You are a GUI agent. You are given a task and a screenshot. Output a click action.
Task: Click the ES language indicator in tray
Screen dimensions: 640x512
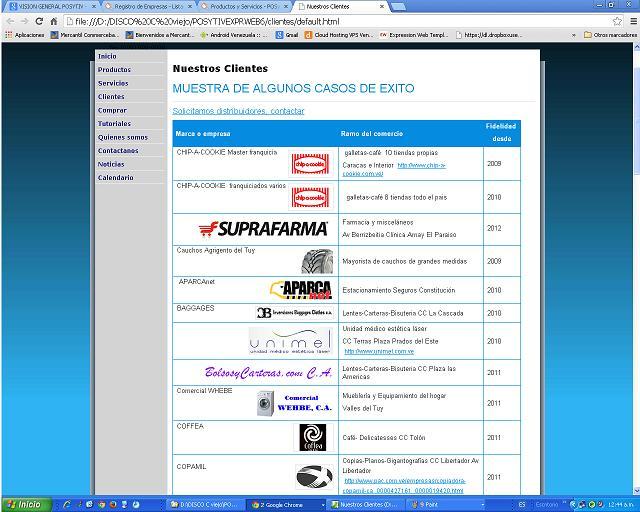pos(522,505)
